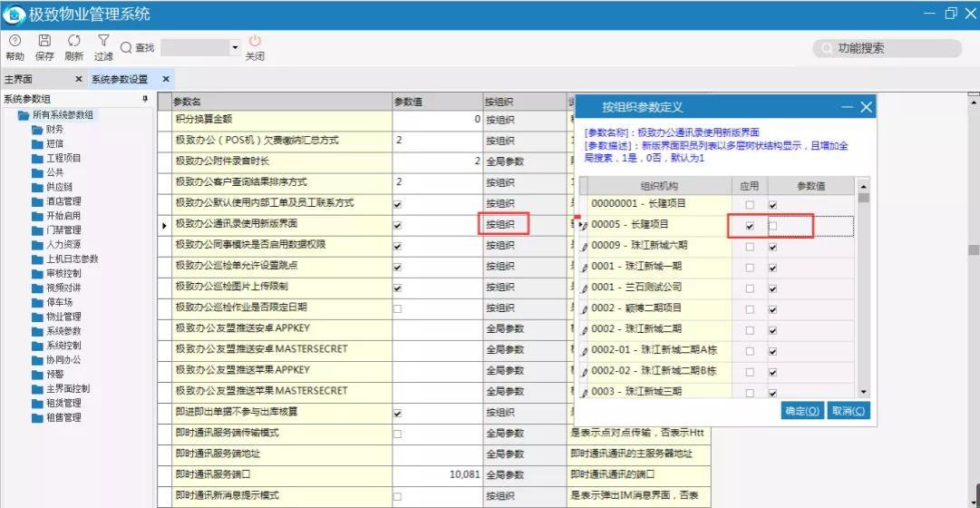The image size is (980, 508).
Task: Click the 参数值 grid column header
Action: coord(438,102)
